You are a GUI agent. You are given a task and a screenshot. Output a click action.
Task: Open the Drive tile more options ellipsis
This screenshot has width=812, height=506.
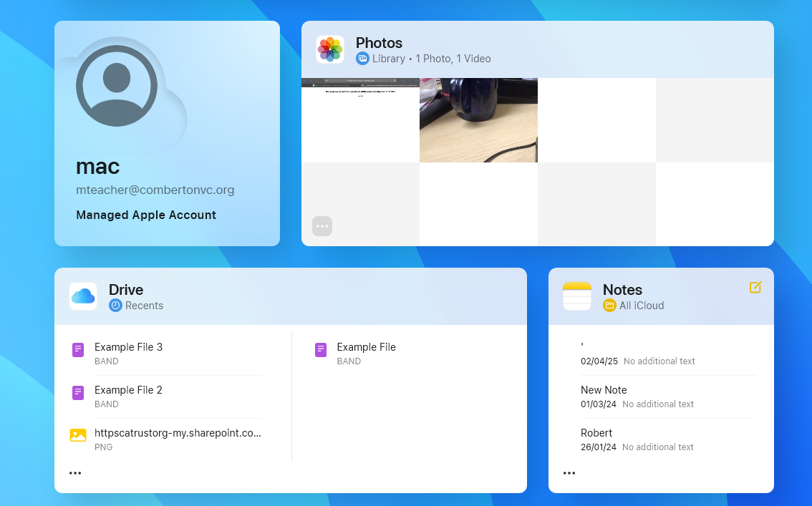point(75,473)
